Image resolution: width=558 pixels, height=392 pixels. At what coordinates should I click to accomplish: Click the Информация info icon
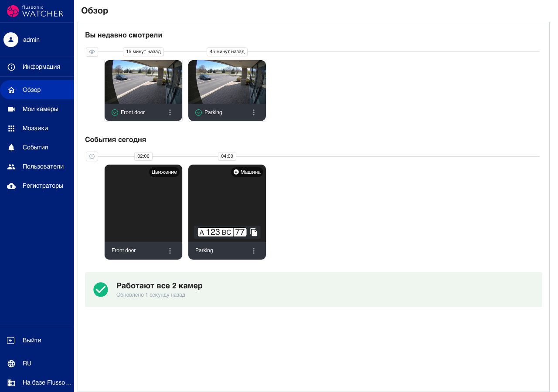pyautogui.click(x=11, y=67)
